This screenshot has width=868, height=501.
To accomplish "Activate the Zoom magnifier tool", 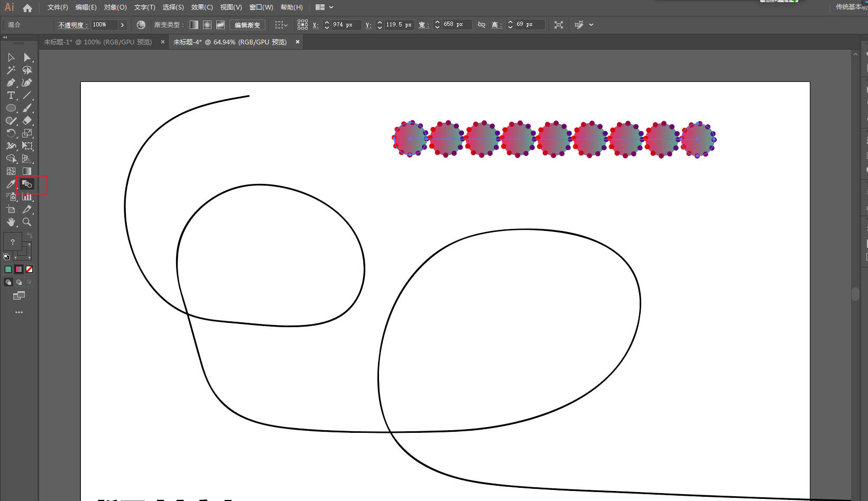I will (x=27, y=222).
